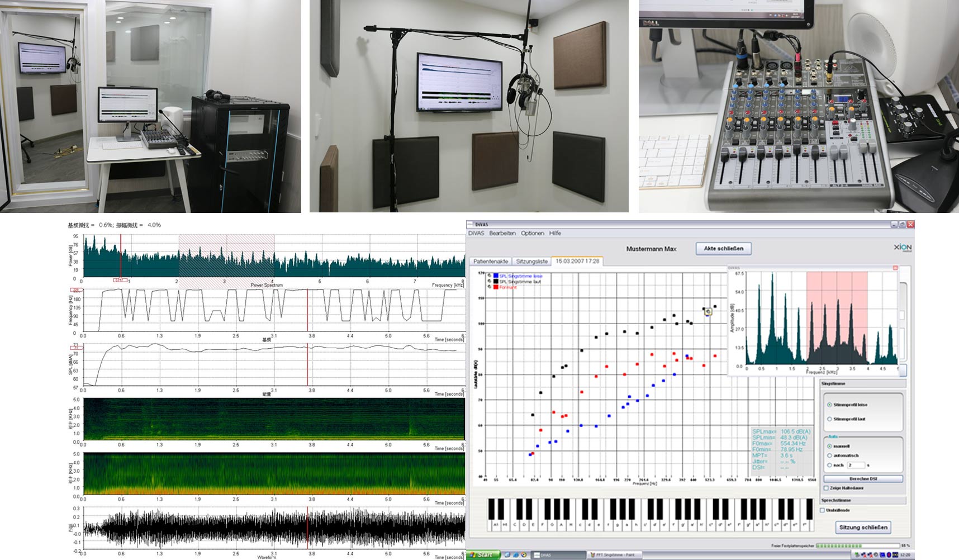The height and width of the screenshot is (560, 959).
Task: Click the third quick launch icon
Action: [524, 555]
